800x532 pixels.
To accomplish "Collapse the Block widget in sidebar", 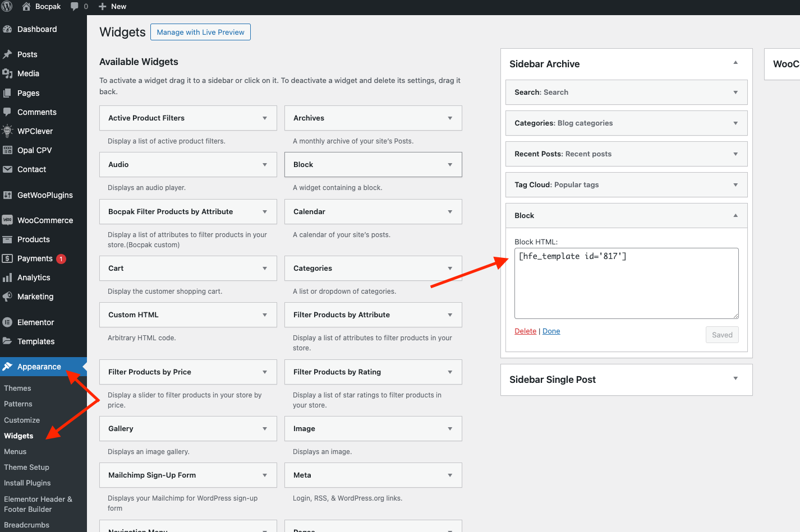I will [735, 216].
